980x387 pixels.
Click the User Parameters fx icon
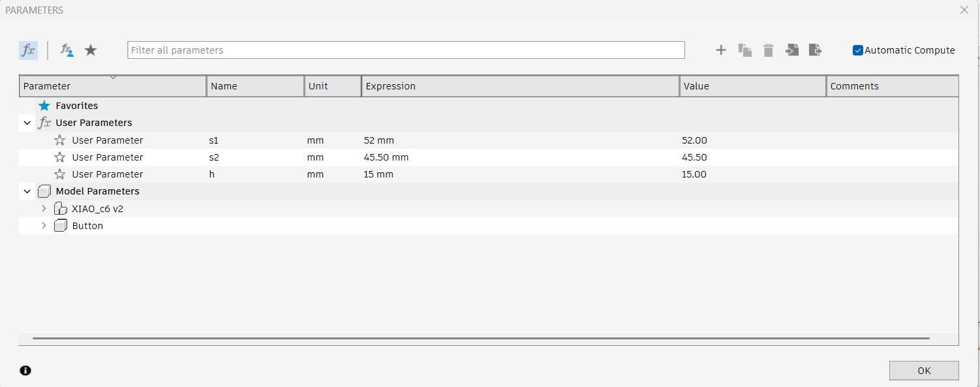click(44, 123)
